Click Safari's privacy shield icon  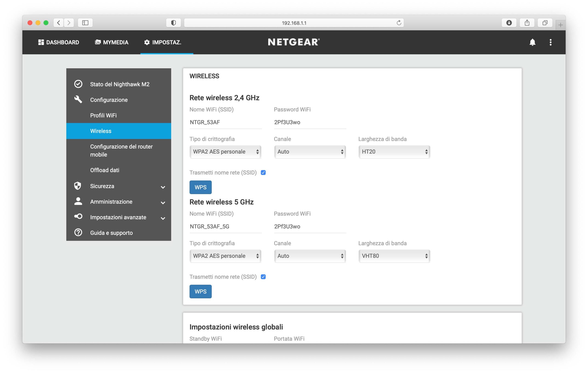[x=173, y=23]
